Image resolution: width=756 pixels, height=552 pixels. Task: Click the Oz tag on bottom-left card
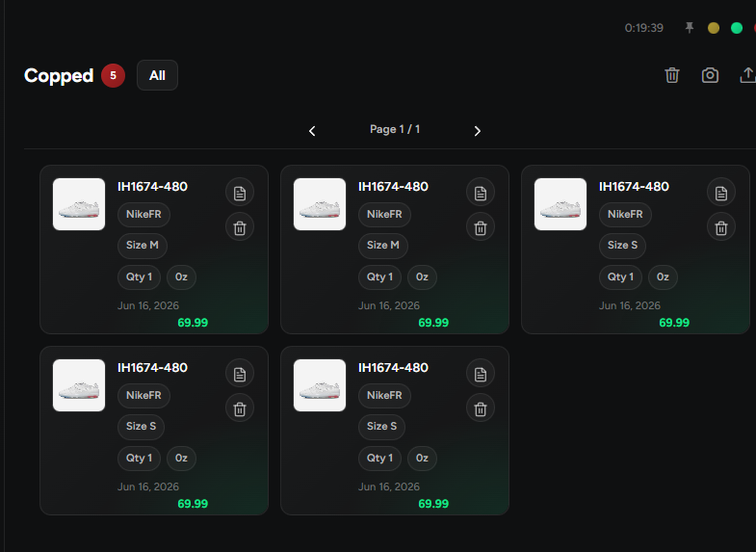tap(181, 458)
